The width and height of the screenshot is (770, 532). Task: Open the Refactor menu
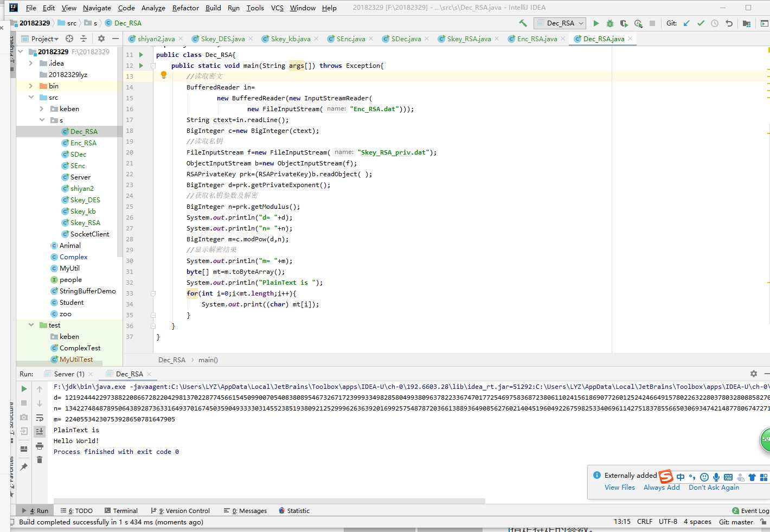(x=185, y=8)
